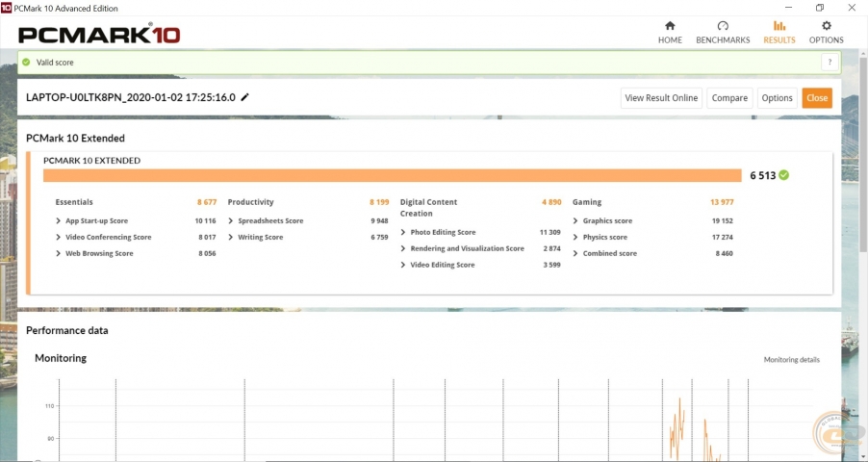
Task: Click the overall score 6 513
Action: 763,175
